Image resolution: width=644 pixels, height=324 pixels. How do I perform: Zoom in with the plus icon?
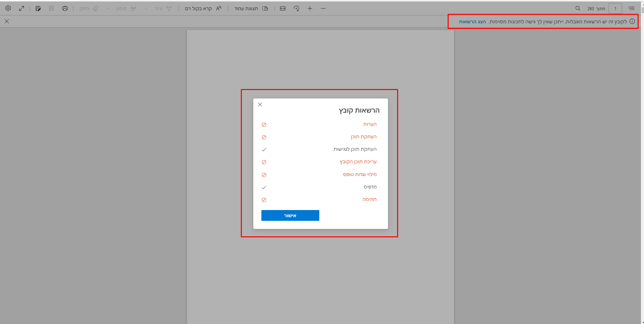point(310,8)
